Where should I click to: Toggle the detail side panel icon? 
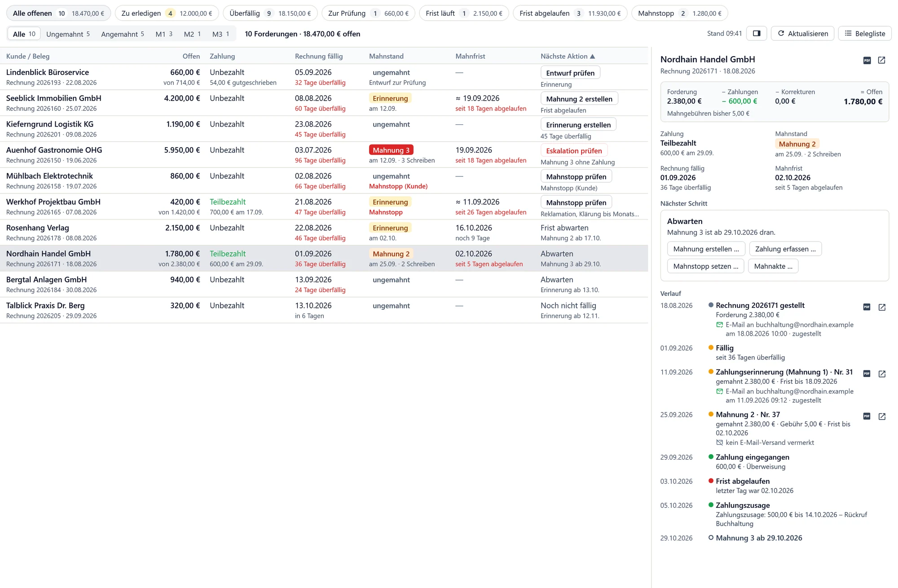click(757, 34)
